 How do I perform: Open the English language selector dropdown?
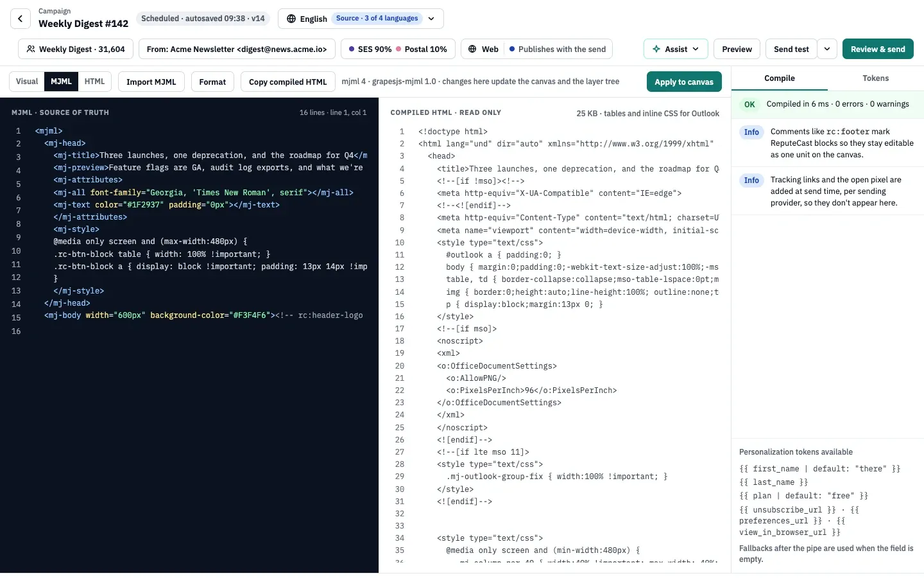361,19
